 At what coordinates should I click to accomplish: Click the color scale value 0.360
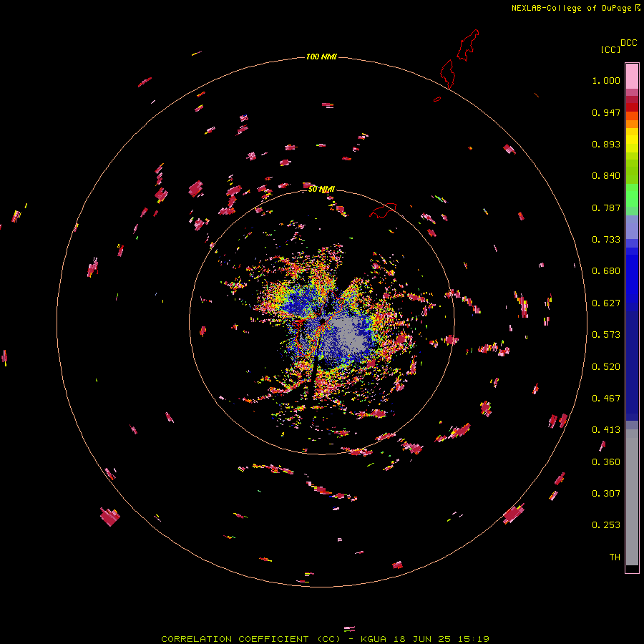pos(606,462)
